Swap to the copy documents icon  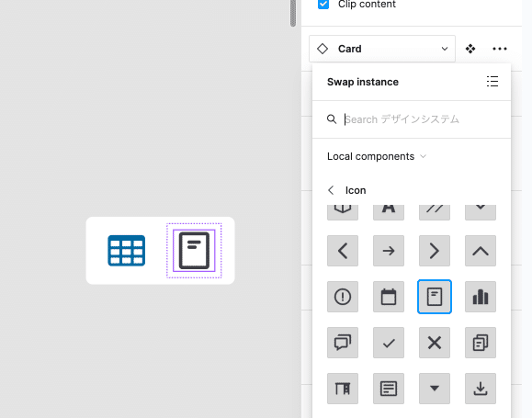(481, 343)
